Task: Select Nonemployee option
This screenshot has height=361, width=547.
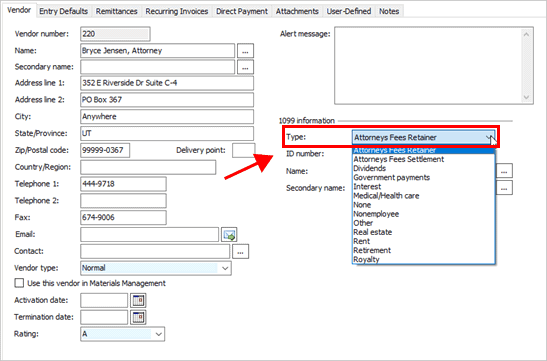Action: (424, 214)
